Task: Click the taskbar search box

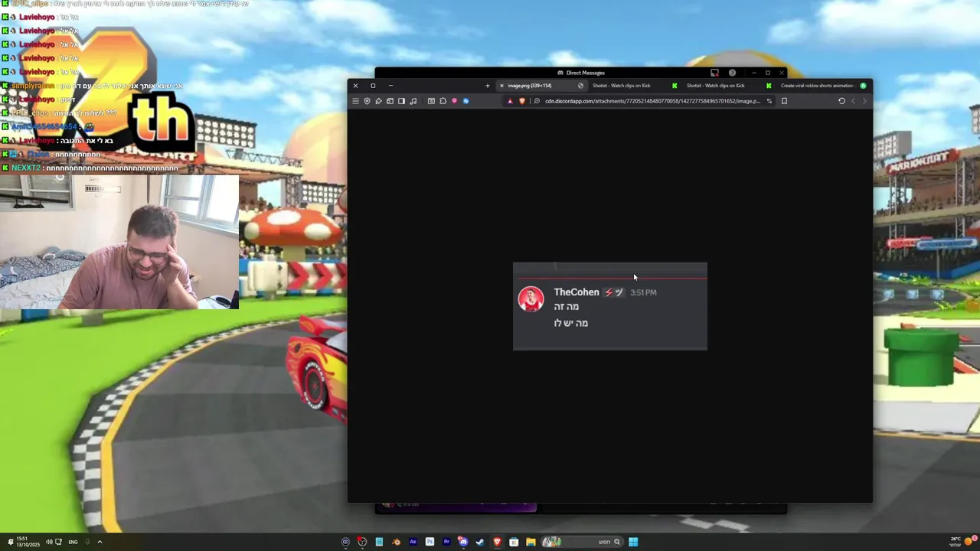Action: pos(583,542)
